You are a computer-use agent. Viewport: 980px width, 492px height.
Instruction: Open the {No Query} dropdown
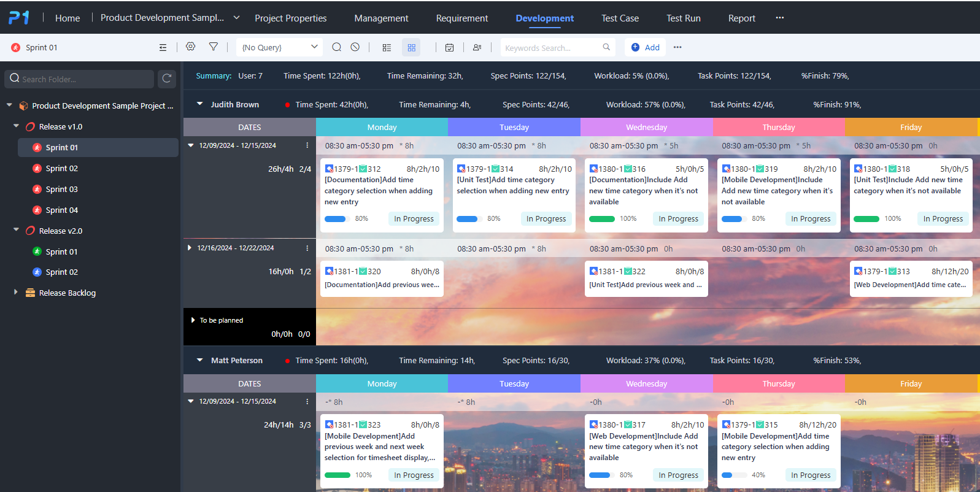pyautogui.click(x=279, y=47)
